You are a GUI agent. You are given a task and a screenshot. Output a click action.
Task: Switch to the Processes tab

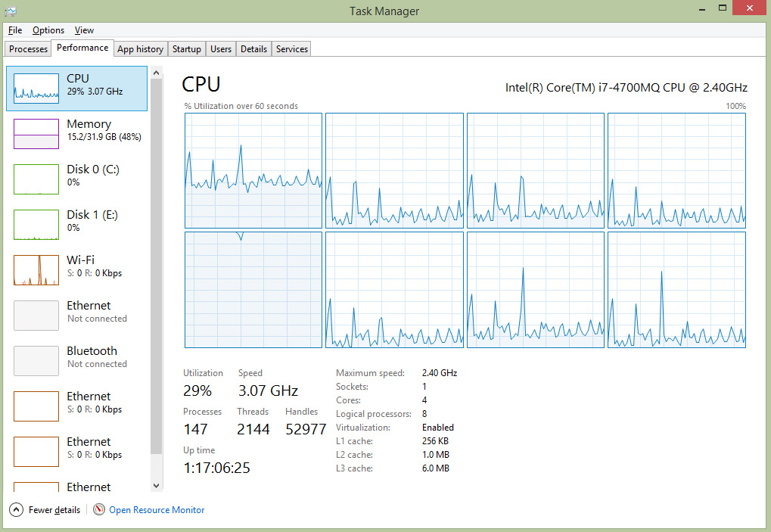[x=28, y=48]
